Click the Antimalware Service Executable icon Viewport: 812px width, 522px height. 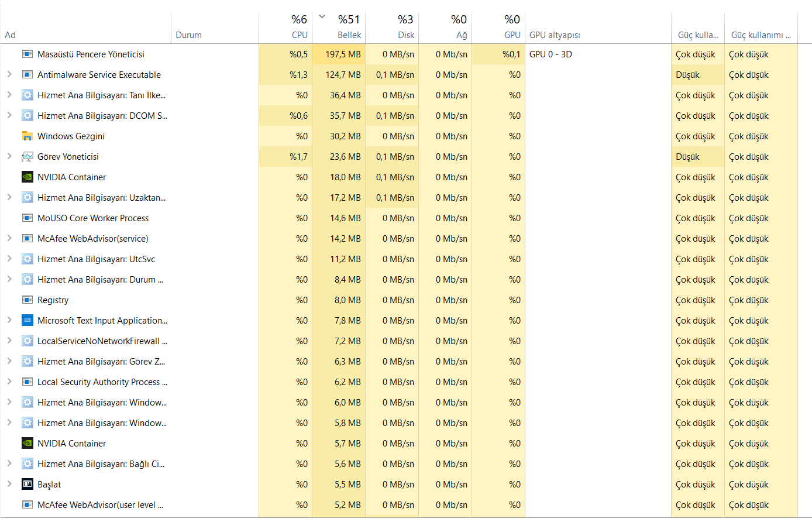(27, 75)
